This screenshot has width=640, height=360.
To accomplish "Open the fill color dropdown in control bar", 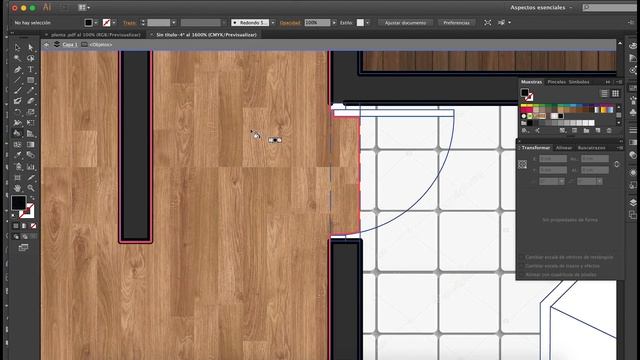I will click(96, 23).
